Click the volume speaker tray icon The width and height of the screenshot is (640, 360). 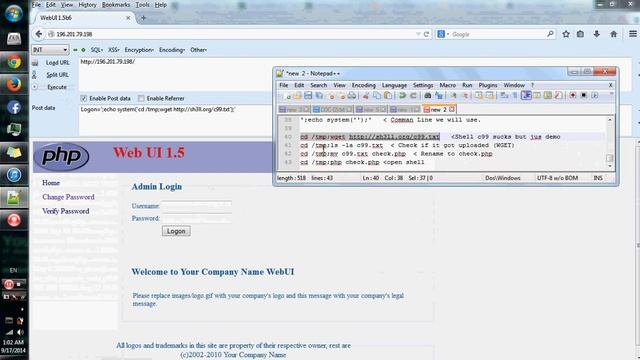(20, 332)
